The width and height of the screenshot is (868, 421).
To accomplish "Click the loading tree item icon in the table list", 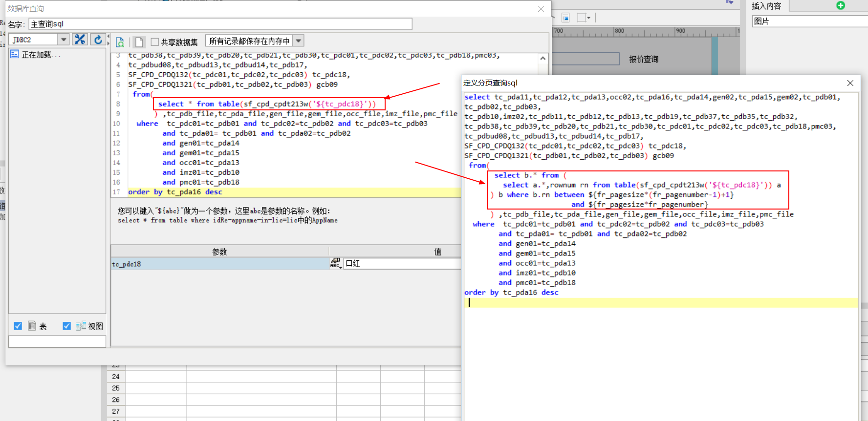I will click(15, 54).
